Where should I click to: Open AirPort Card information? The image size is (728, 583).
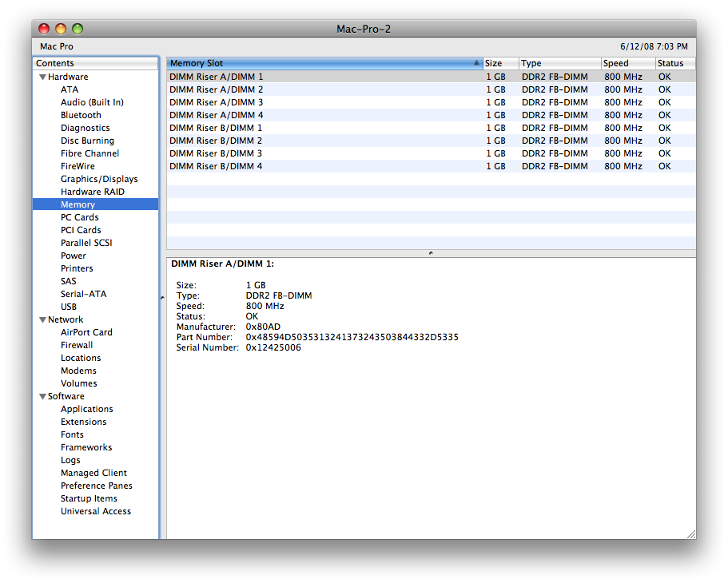point(86,332)
